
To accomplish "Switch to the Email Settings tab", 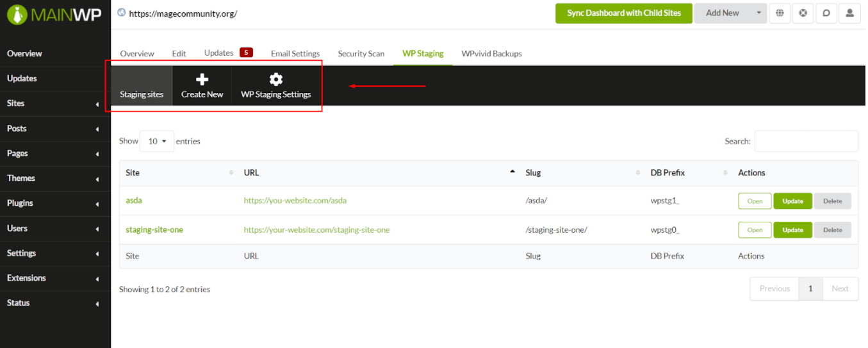I will pyautogui.click(x=295, y=54).
